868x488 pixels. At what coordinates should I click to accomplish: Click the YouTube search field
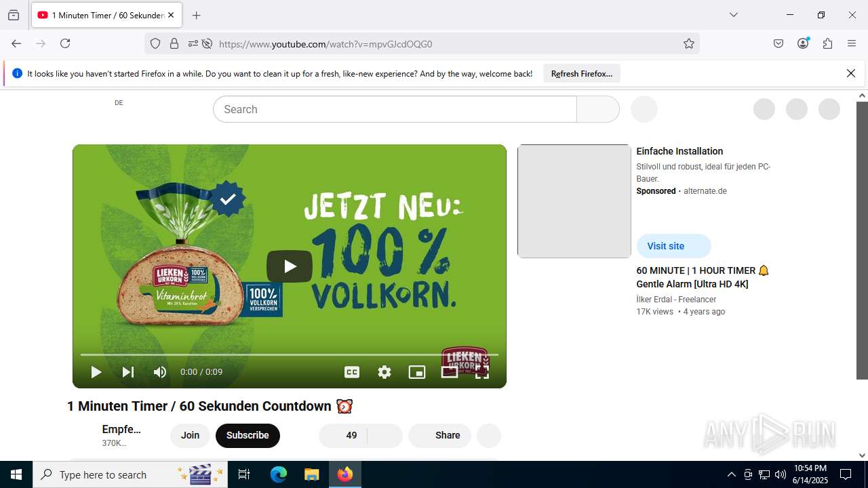[x=395, y=109]
